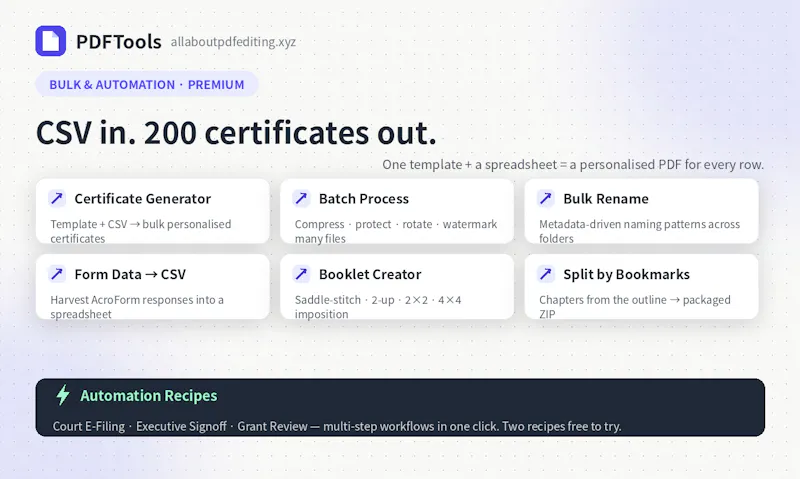This screenshot has width=800, height=479.
Task: Open the Bulk Rename arrow icon
Action: click(x=546, y=198)
